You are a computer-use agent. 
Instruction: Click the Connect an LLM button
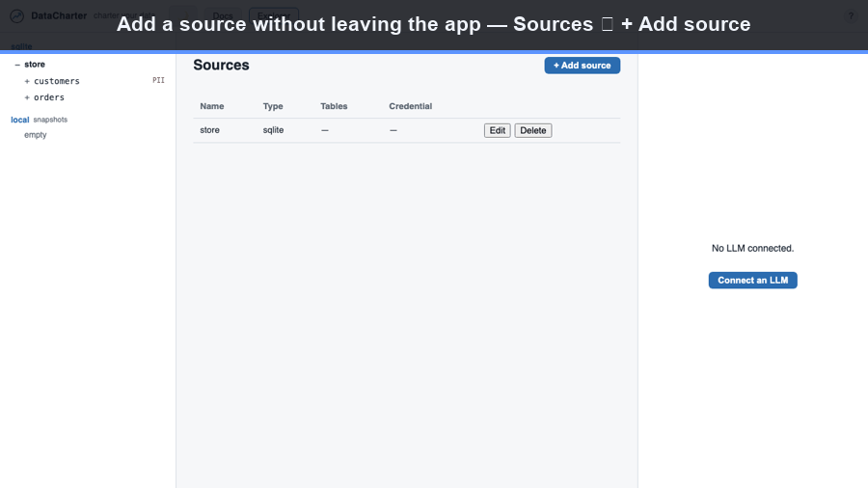pyautogui.click(x=753, y=280)
